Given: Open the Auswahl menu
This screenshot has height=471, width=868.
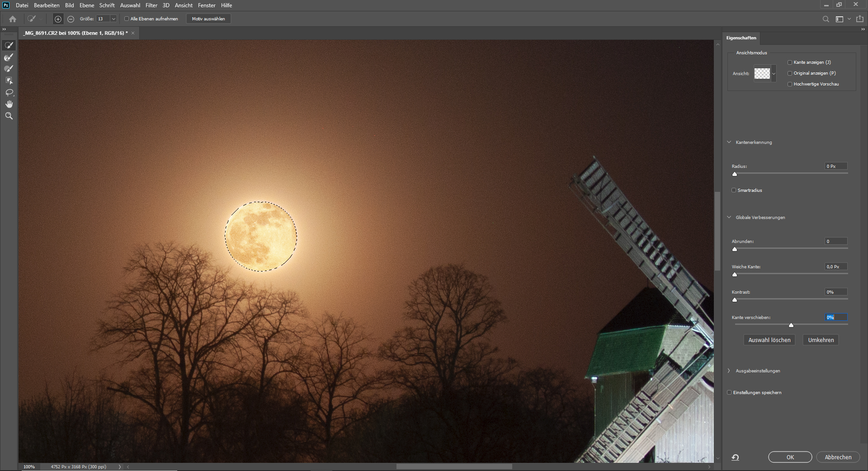Looking at the screenshot, I should click(130, 5).
